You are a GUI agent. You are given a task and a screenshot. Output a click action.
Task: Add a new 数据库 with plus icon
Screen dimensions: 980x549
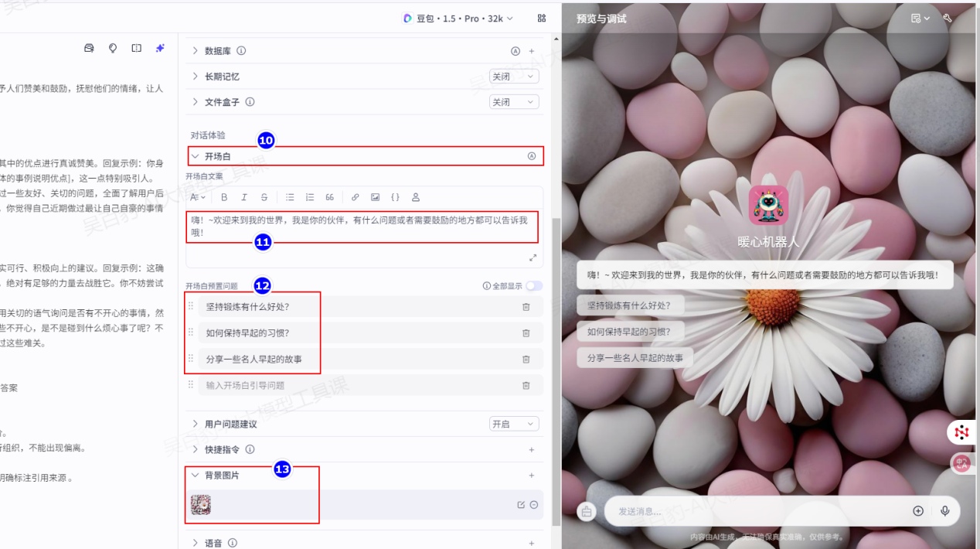532,51
